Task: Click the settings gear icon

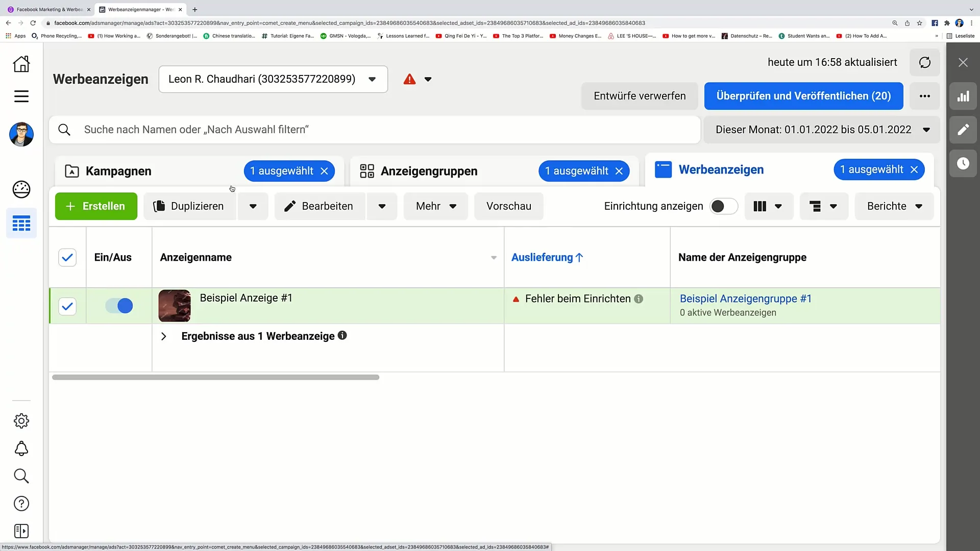Action: point(21,420)
